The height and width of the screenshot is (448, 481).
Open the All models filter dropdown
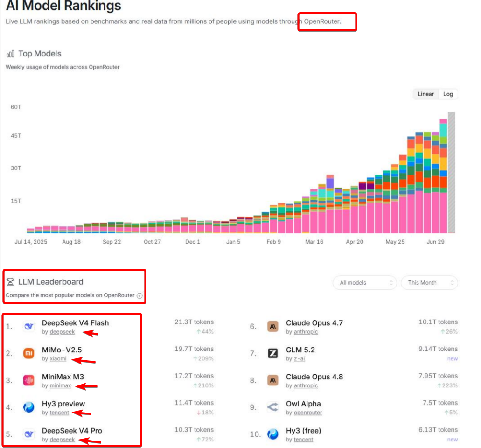[x=365, y=283]
